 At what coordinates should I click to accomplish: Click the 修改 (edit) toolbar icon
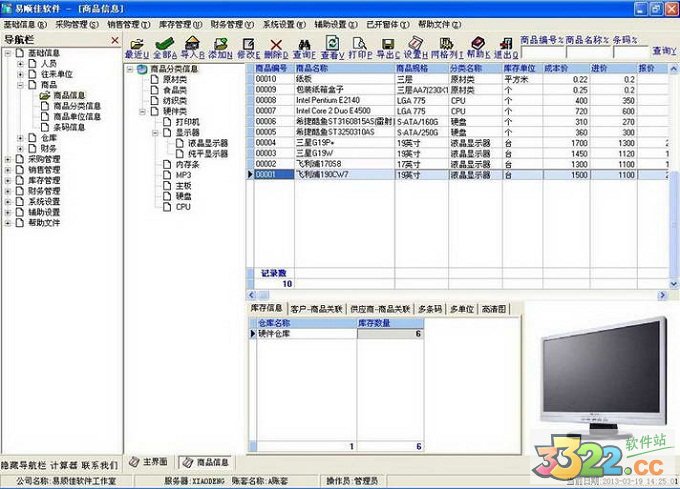click(x=248, y=43)
